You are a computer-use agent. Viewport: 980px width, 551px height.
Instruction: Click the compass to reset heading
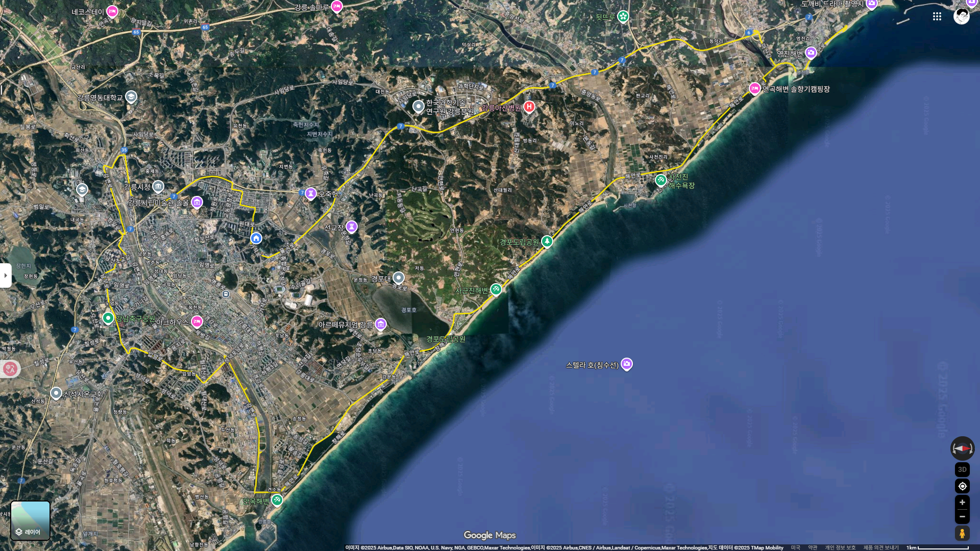pyautogui.click(x=962, y=448)
